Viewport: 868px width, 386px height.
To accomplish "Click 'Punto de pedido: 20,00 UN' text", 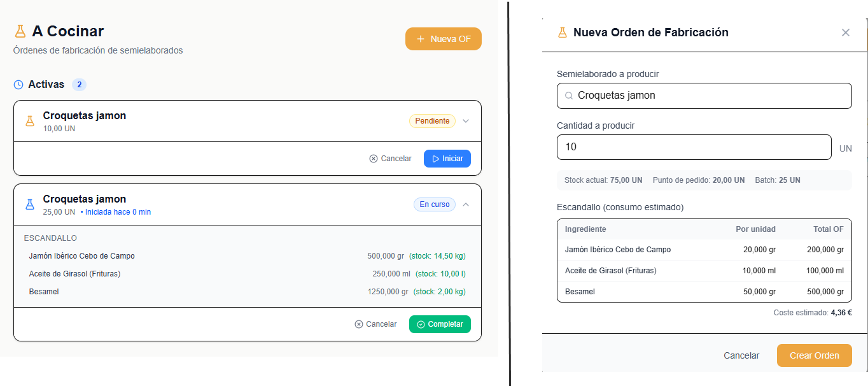I will coord(699,180).
